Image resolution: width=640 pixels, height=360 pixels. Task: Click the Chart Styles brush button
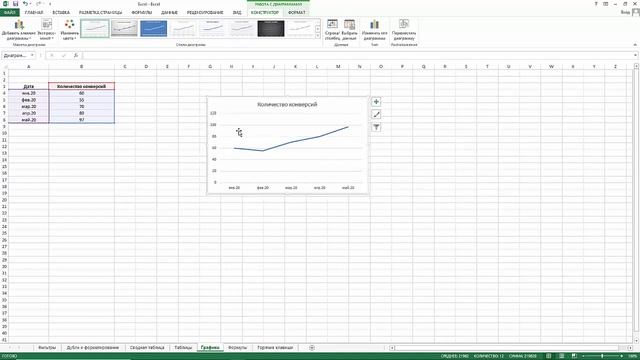[376, 115]
